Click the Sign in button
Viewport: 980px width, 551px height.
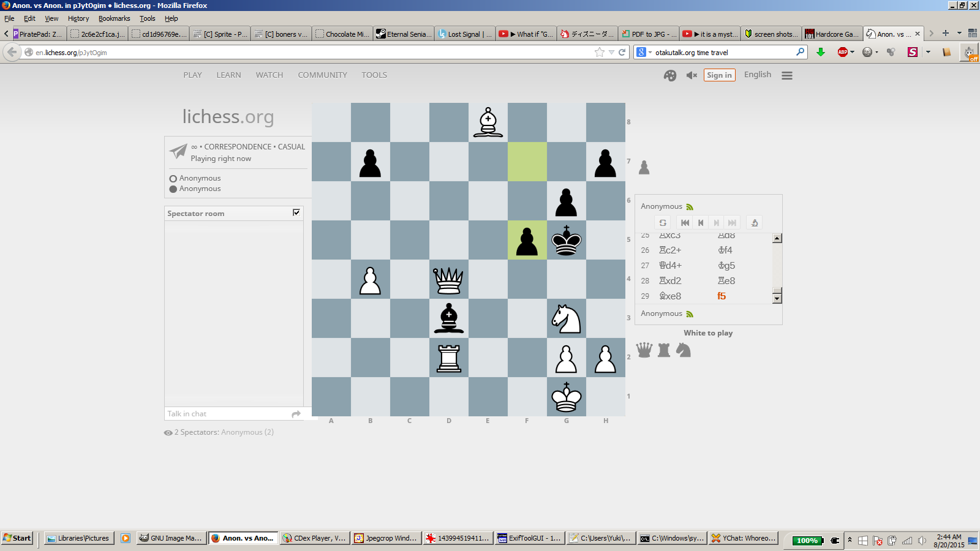point(719,75)
